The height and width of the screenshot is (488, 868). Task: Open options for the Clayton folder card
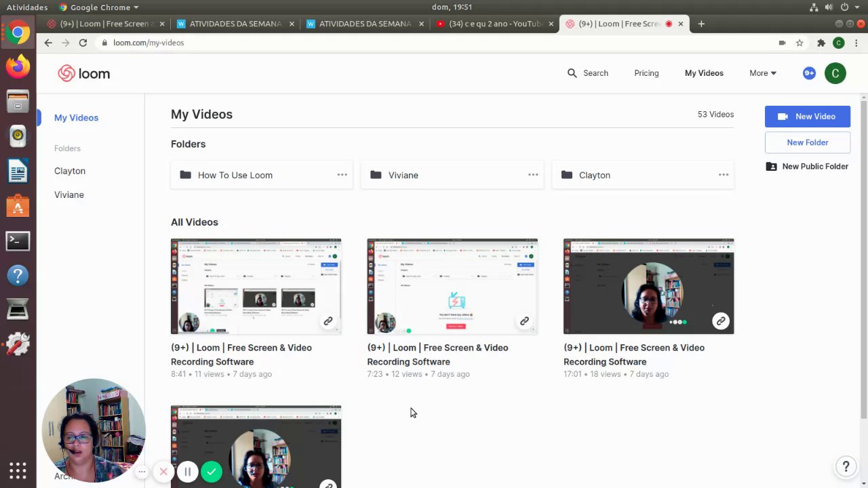click(x=724, y=175)
